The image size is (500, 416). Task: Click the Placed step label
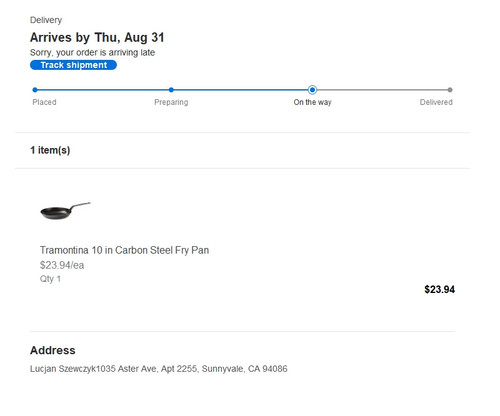pyautogui.click(x=44, y=102)
